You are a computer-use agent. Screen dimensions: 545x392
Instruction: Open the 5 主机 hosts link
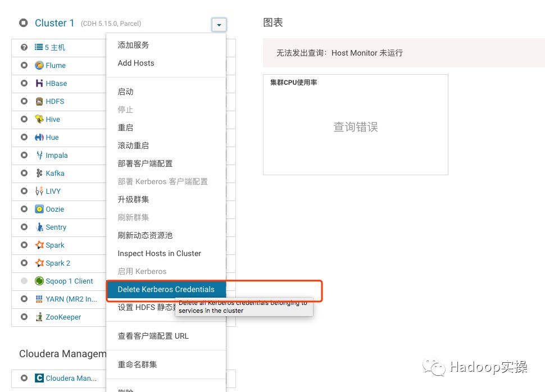click(55, 47)
